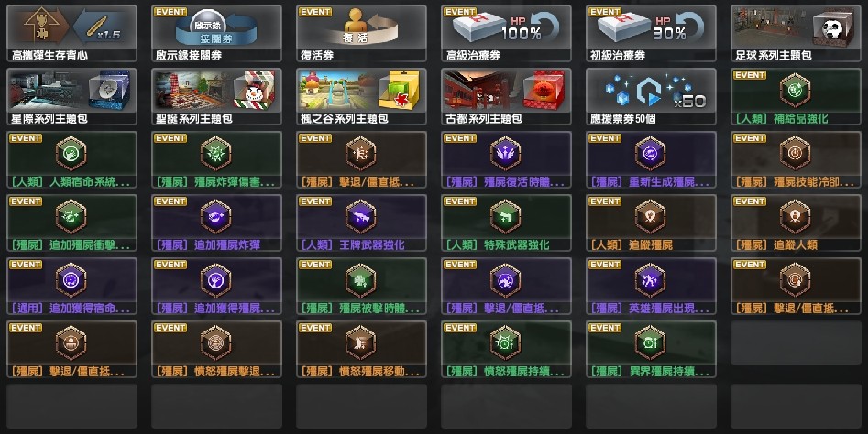Select the 高級治療券 HP 100% item

506,33
